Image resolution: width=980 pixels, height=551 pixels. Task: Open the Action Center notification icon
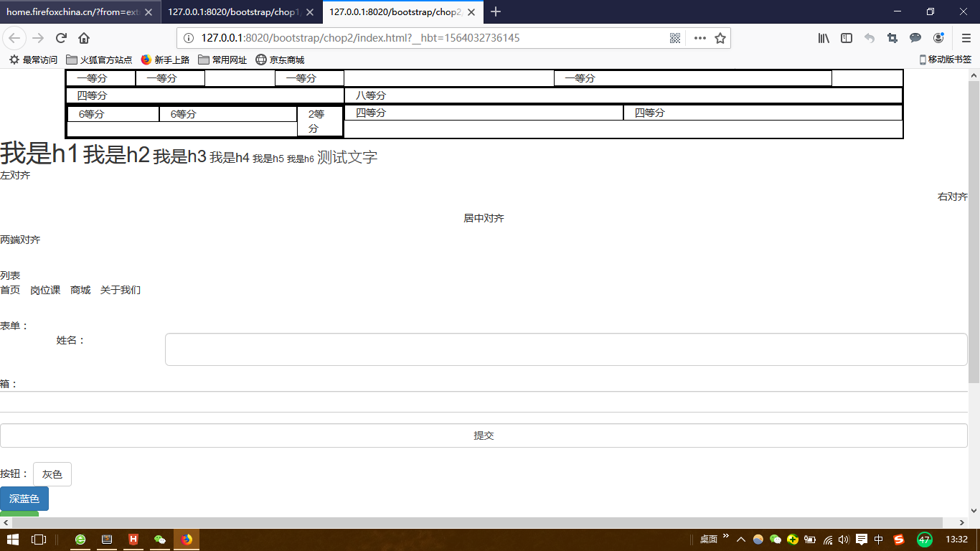[862, 540]
